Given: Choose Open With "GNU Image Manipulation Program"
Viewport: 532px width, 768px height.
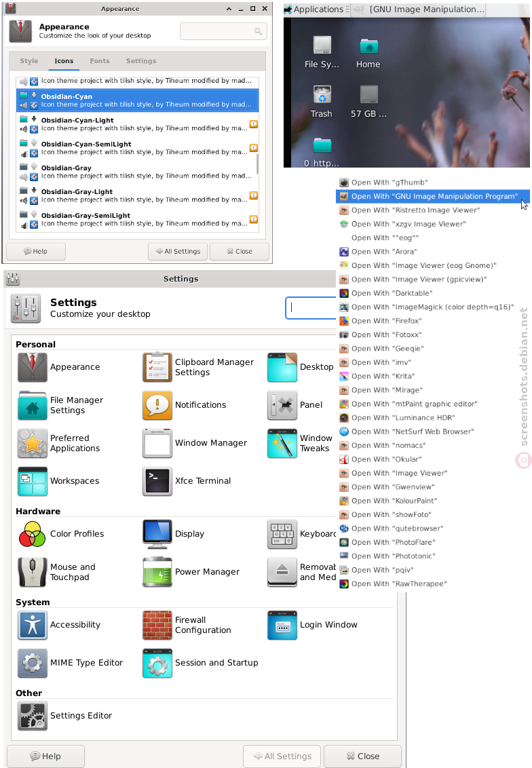Looking at the screenshot, I should click(x=432, y=196).
